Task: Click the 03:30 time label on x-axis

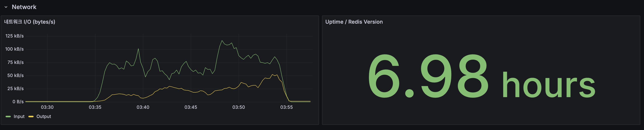Action: coord(47,107)
